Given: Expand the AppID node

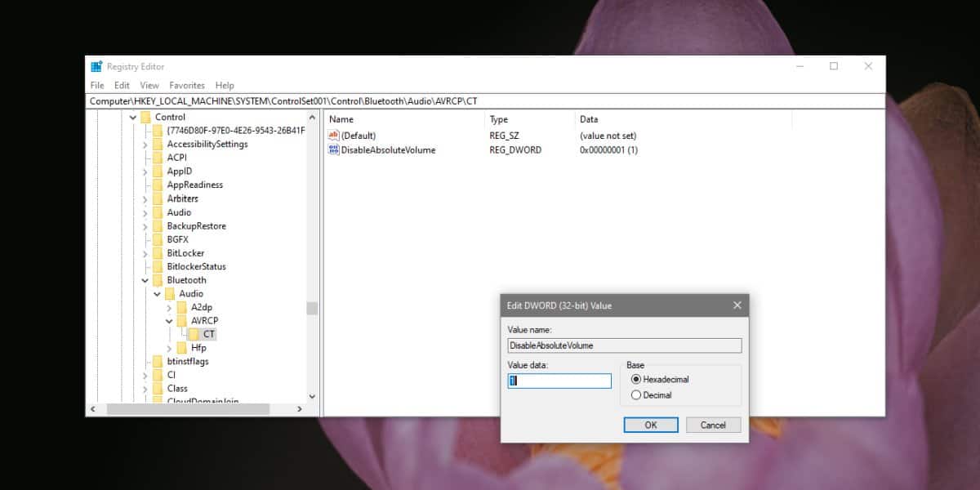Looking at the screenshot, I should point(145,171).
